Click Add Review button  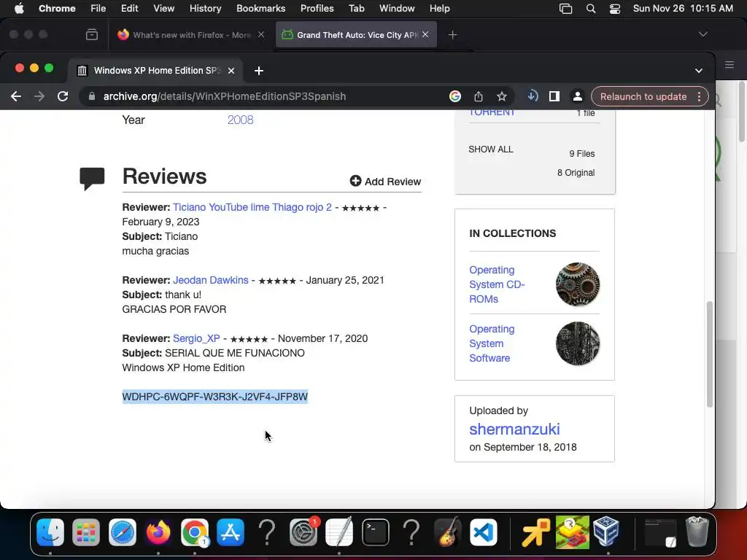(x=385, y=182)
